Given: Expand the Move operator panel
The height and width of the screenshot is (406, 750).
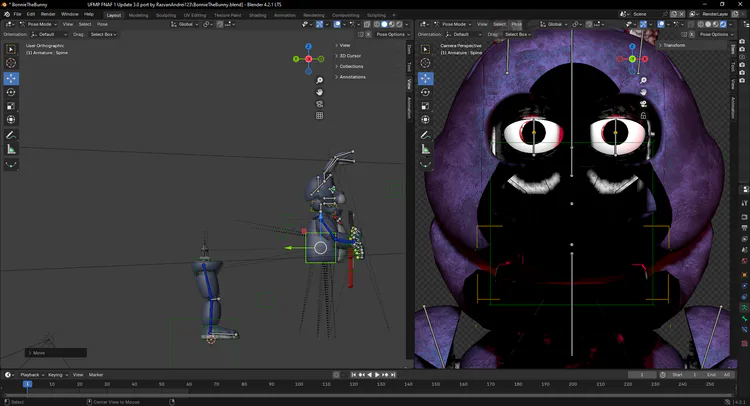Looking at the screenshot, I should click(56, 353).
